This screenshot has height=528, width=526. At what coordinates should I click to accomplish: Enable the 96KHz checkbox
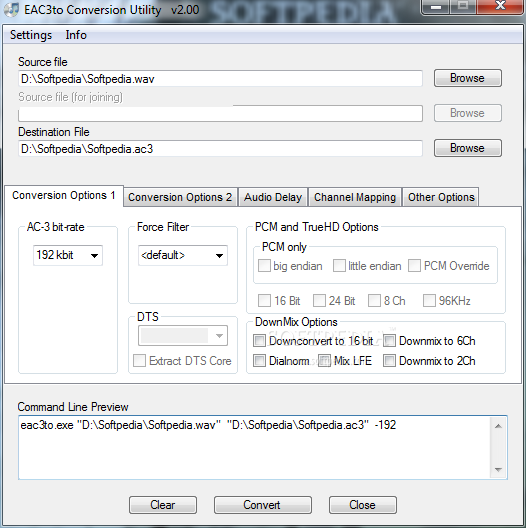tap(429, 301)
